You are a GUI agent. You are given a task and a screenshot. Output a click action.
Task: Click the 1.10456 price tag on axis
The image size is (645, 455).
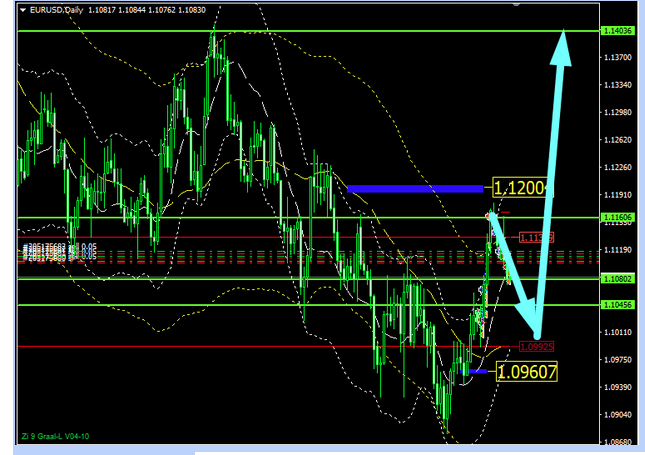click(619, 305)
